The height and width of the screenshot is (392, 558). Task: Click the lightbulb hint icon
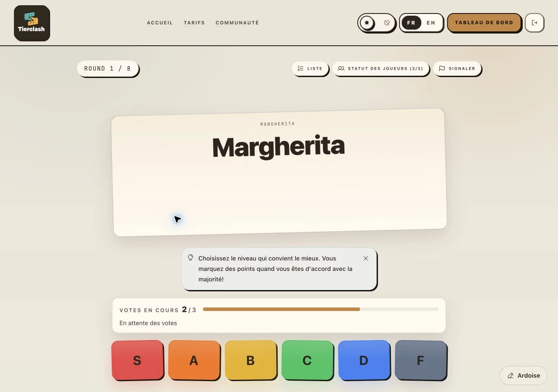tap(191, 257)
